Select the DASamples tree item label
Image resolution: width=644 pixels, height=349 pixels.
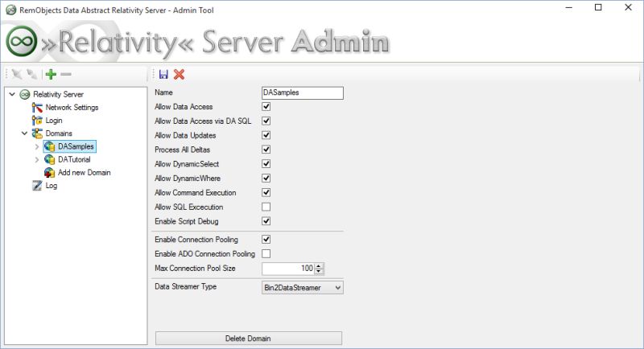click(76, 146)
